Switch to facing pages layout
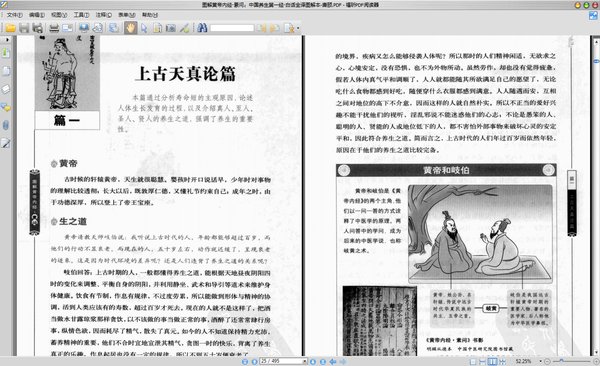Viewport: 600px width, 366px height. (x=493, y=361)
